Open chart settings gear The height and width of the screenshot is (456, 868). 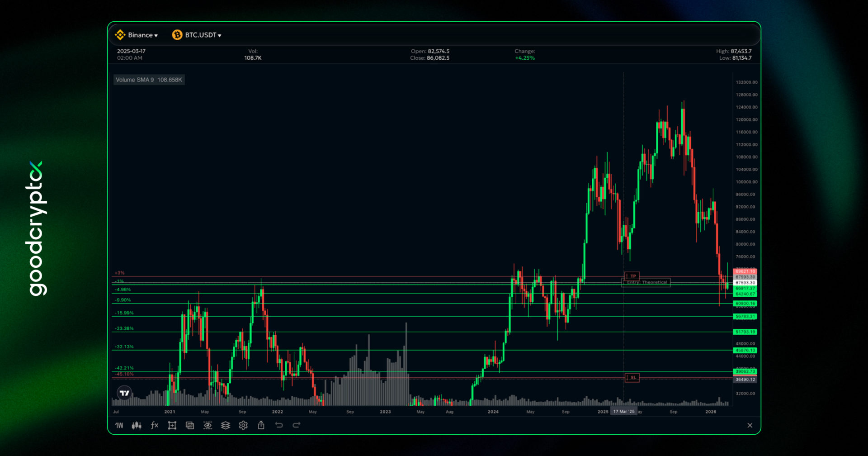point(243,425)
